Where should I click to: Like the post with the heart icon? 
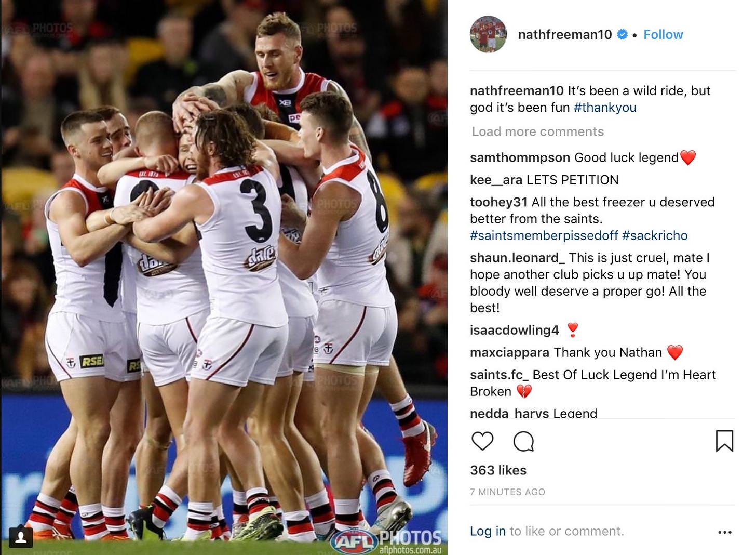click(x=482, y=441)
